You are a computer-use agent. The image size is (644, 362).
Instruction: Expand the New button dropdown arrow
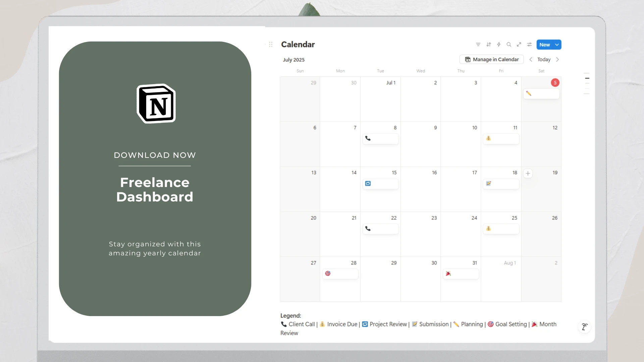coord(557,45)
